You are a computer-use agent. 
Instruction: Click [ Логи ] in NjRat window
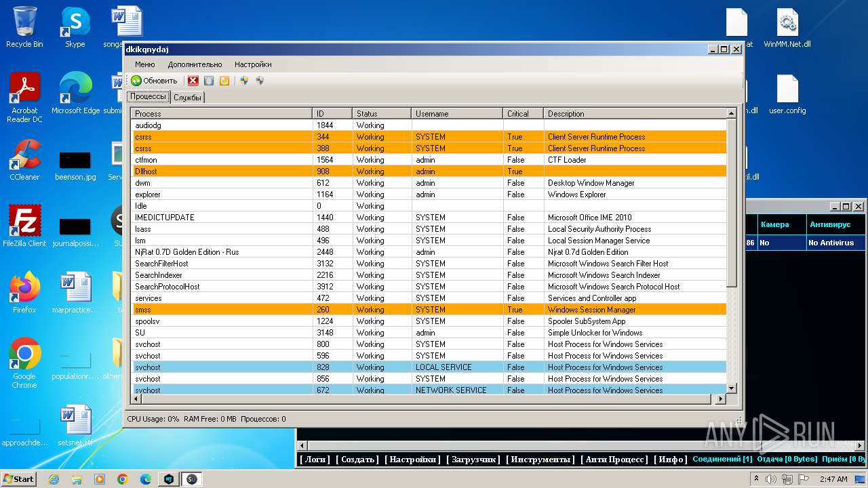click(315, 460)
